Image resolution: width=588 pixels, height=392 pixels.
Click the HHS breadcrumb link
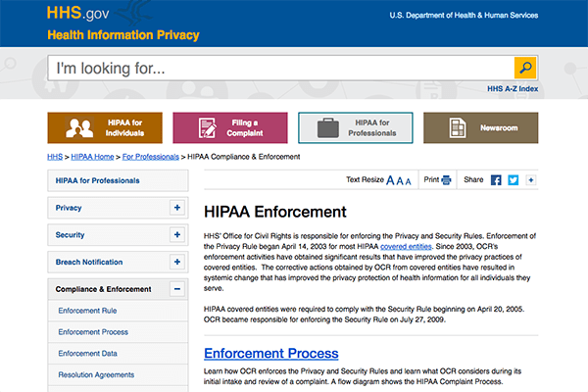click(55, 157)
